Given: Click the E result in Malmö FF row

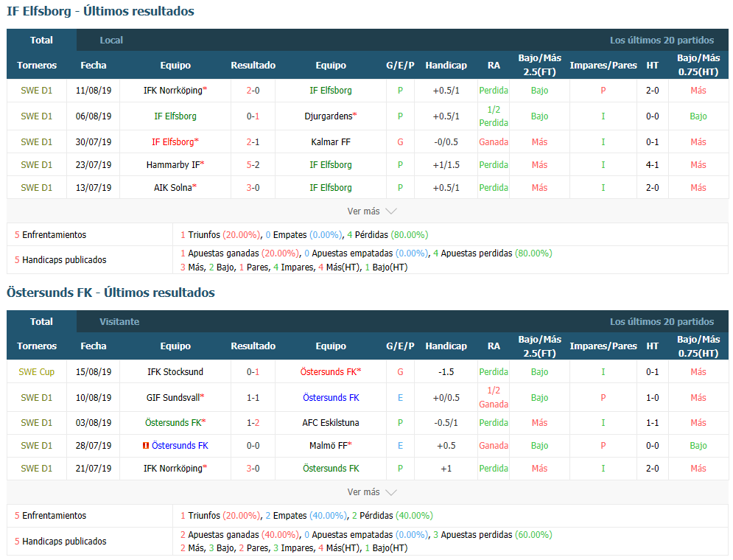Looking at the screenshot, I should (x=400, y=446).
